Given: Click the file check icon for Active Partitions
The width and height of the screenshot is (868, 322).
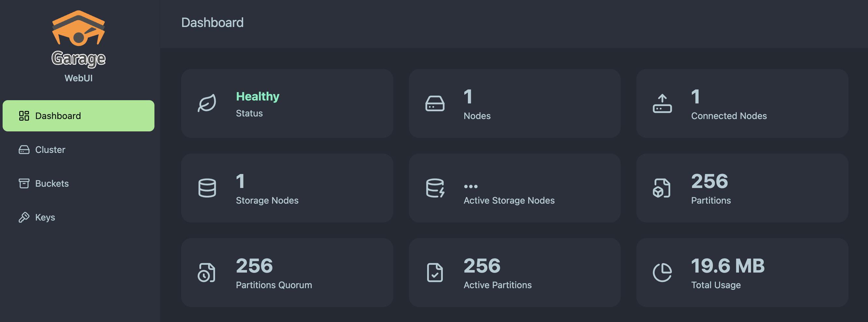Looking at the screenshot, I should (x=435, y=273).
